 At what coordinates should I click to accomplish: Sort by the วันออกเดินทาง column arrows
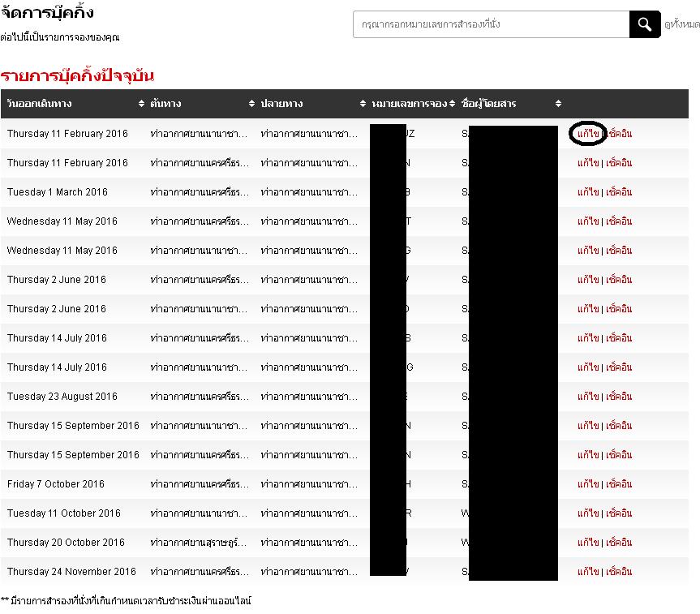pos(141,104)
